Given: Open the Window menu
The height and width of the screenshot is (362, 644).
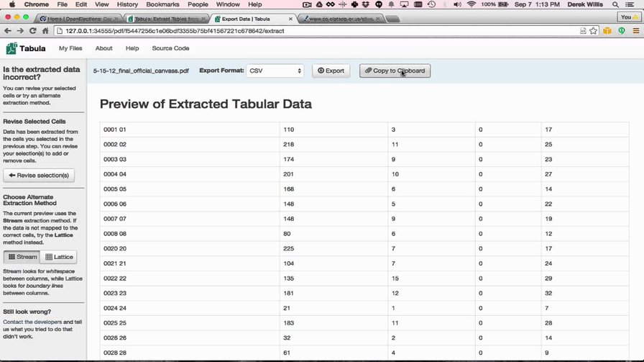Looking at the screenshot, I should [x=228, y=4].
